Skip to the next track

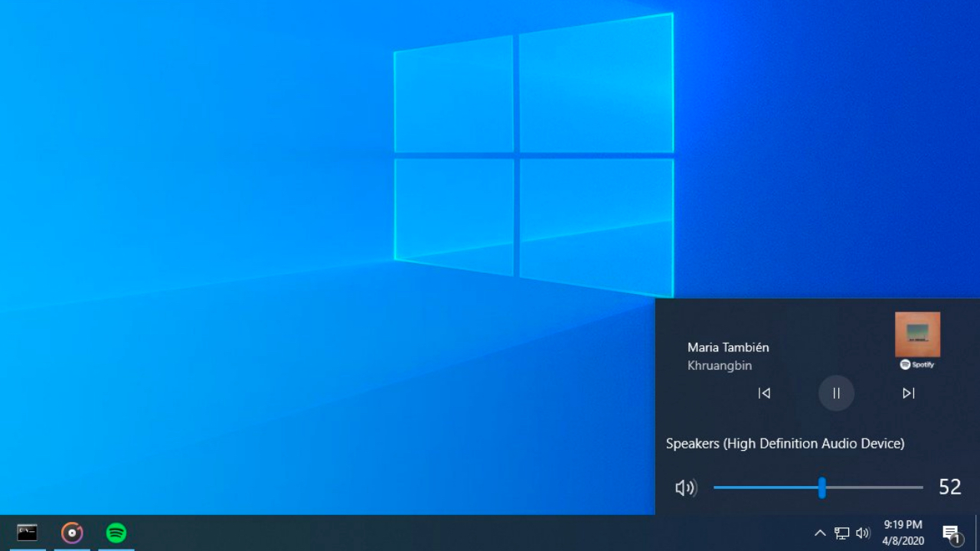(908, 393)
